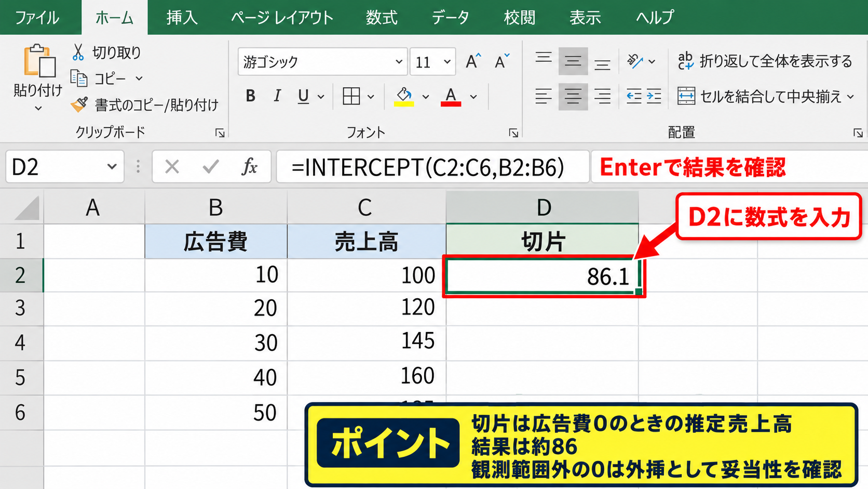Click the wrap text icon

tap(686, 61)
